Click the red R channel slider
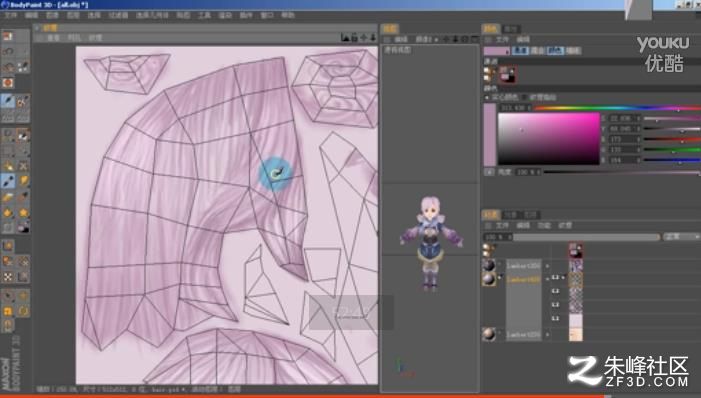Image resolution: width=701 pixels, height=398 pixels. [672, 140]
